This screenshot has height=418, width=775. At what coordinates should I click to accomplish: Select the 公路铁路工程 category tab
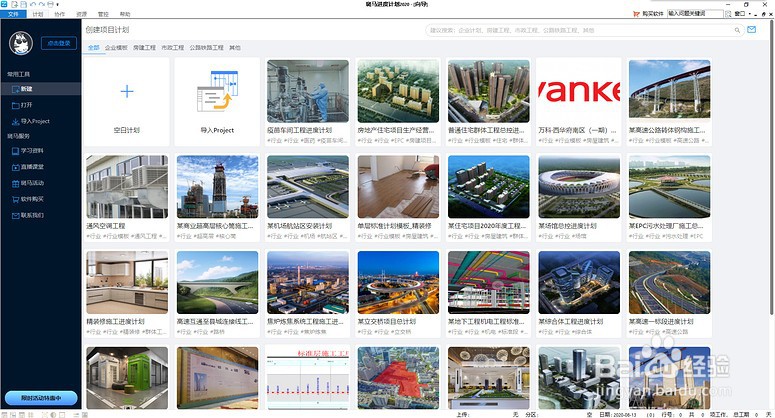click(x=207, y=48)
